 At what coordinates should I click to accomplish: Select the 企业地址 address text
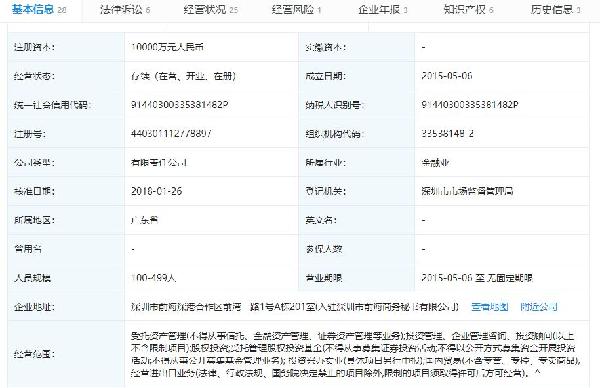click(x=295, y=307)
